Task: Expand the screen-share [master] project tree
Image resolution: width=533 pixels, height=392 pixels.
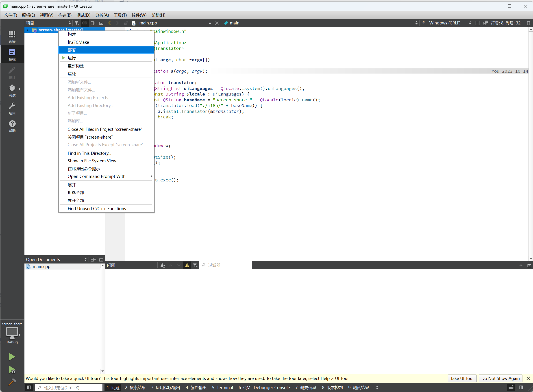Action: click(x=28, y=30)
